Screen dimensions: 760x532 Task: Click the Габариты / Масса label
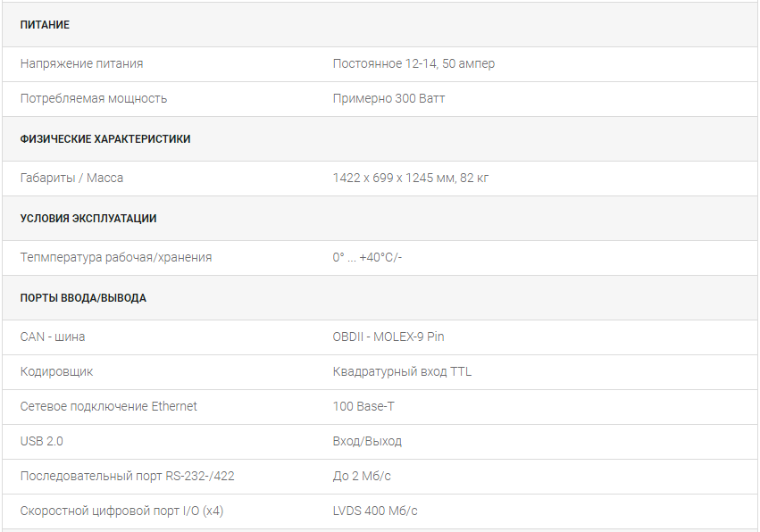click(x=72, y=178)
